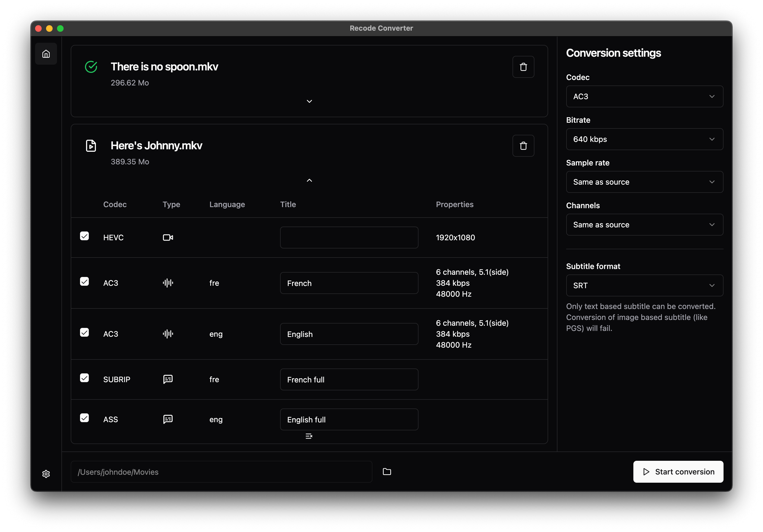Click the output path input field
Viewport: 763px width, 532px height.
(221, 472)
